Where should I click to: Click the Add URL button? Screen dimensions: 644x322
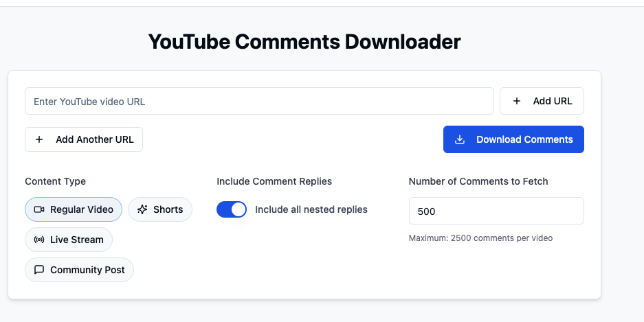coord(542,101)
